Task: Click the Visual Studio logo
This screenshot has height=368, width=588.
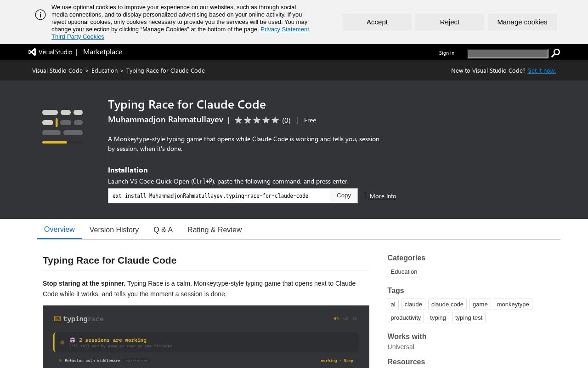Action: pyautogui.click(x=51, y=52)
